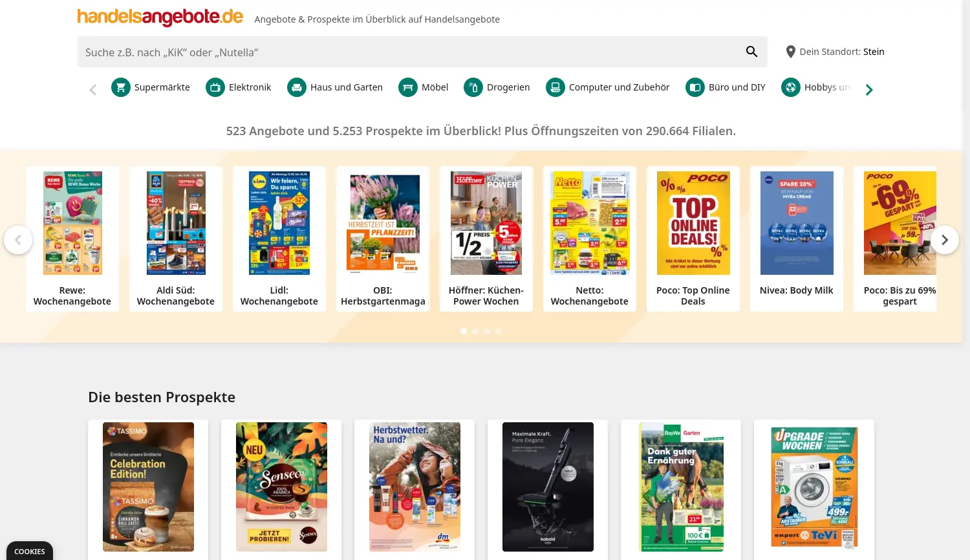The height and width of the screenshot is (560, 970).
Task: Click the location pin icon
Action: (790, 52)
